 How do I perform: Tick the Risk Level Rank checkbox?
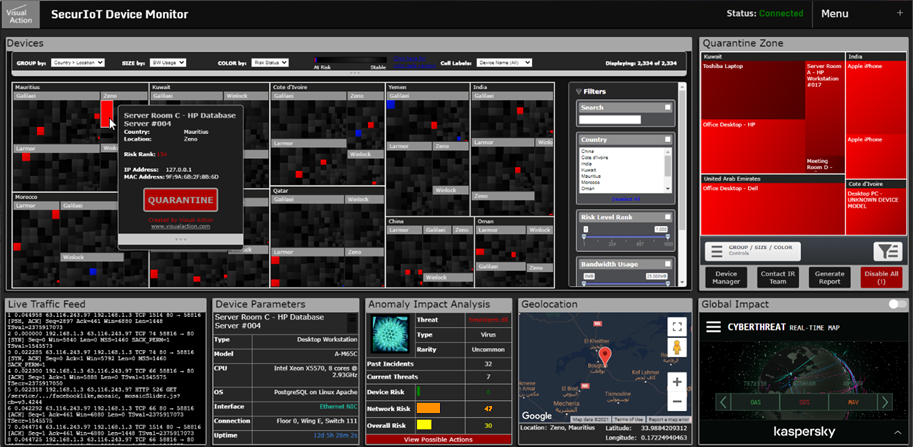tap(667, 216)
